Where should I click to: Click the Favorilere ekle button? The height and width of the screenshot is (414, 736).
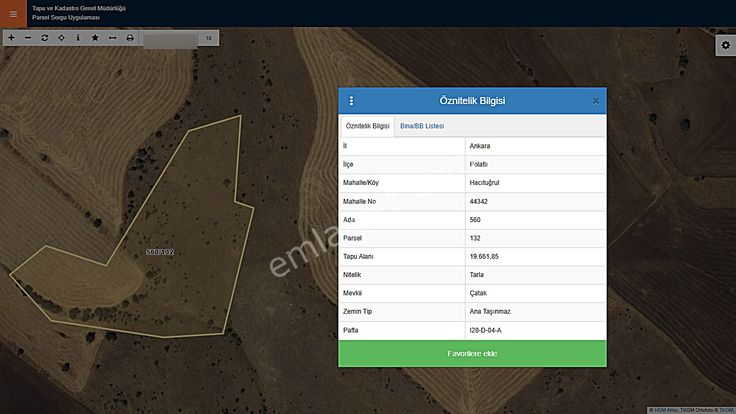point(472,353)
